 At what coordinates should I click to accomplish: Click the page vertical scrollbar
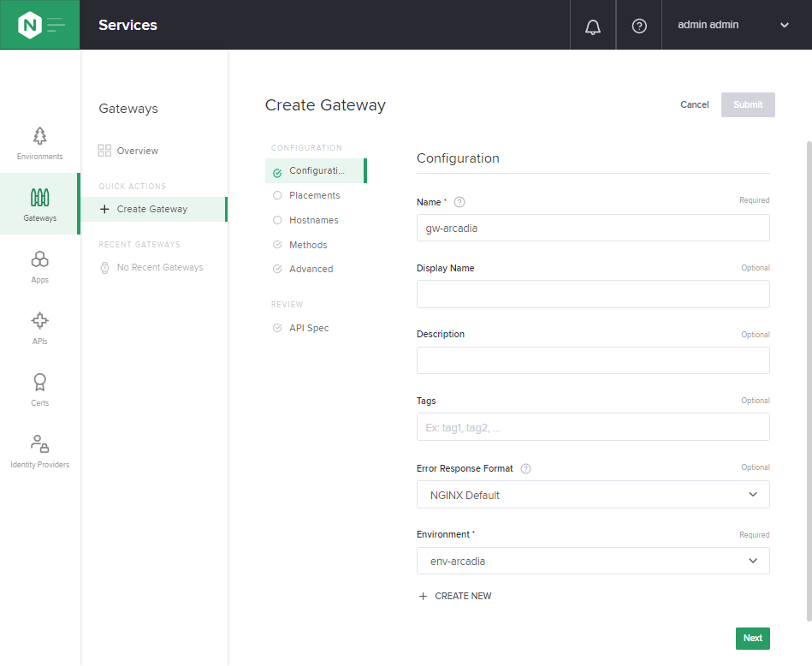click(x=809, y=381)
